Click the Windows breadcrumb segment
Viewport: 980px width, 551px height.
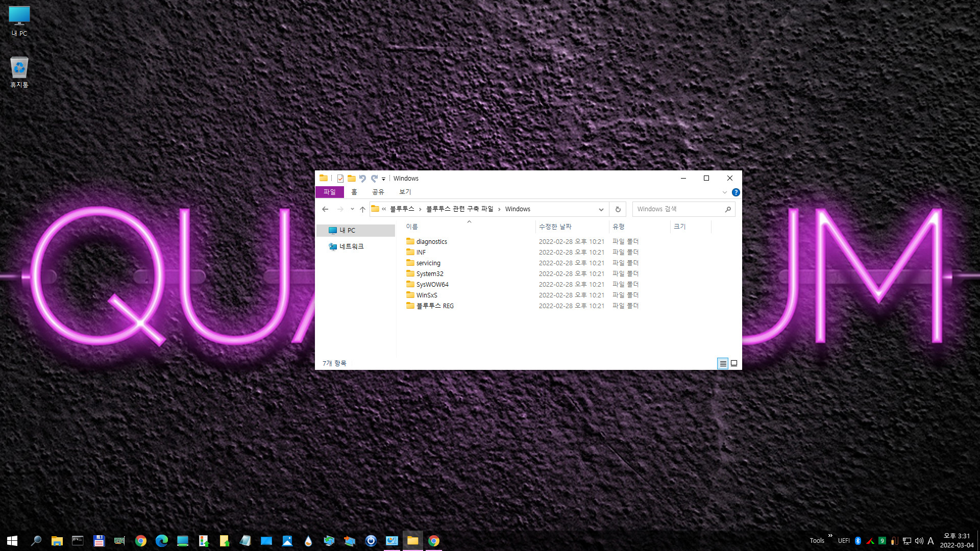518,209
